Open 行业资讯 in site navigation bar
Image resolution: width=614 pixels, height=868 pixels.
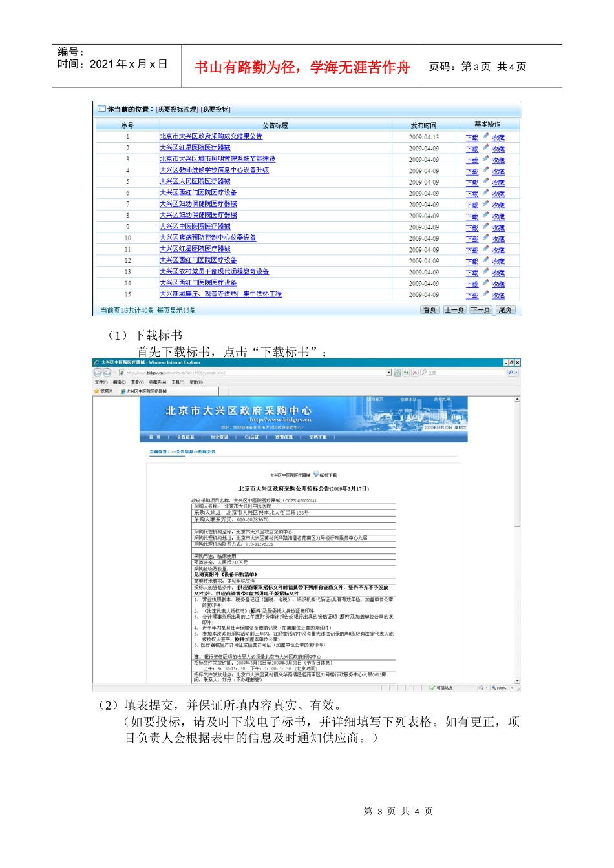(220, 437)
